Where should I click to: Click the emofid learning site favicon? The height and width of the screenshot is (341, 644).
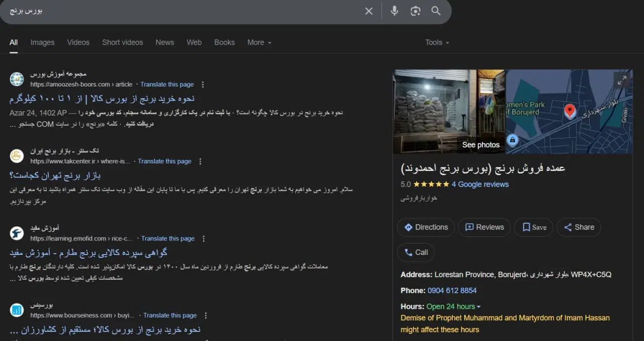pos(17,233)
